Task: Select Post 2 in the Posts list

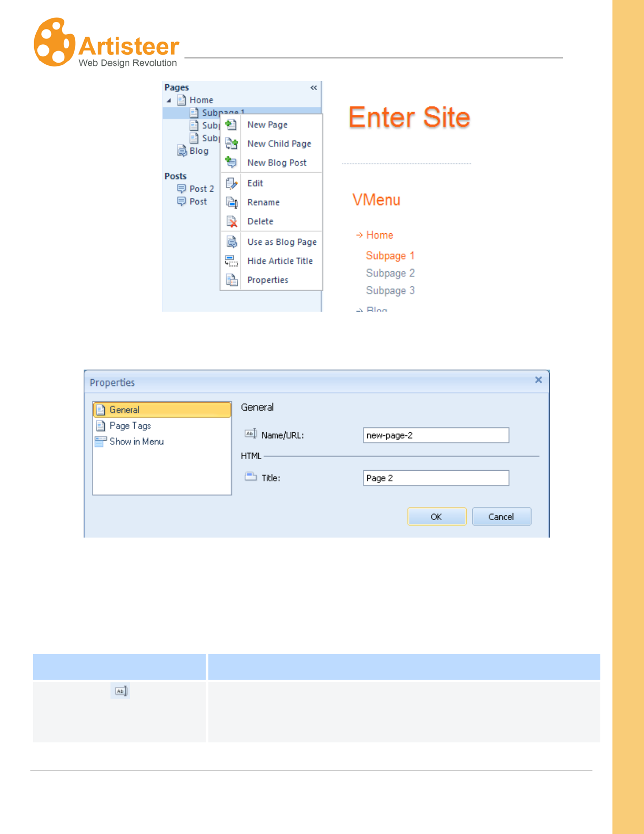Action: click(x=202, y=188)
